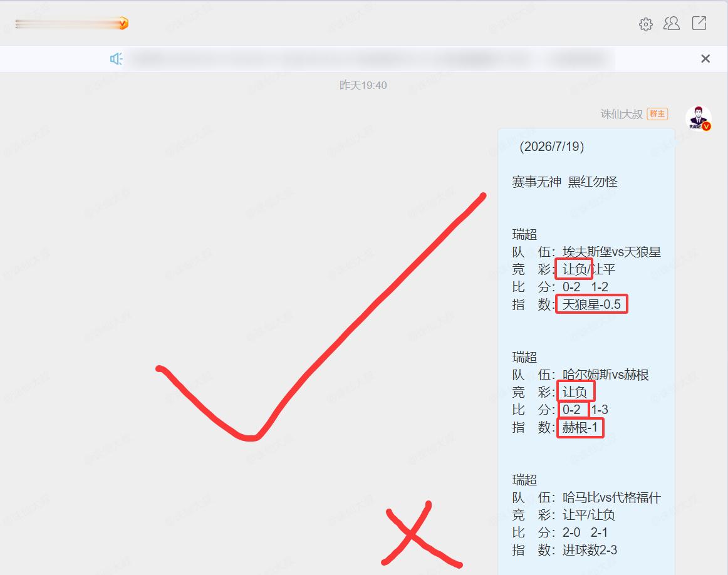Click the timestamp 昨天19:40
The height and width of the screenshot is (575, 728).
pos(363,85)
